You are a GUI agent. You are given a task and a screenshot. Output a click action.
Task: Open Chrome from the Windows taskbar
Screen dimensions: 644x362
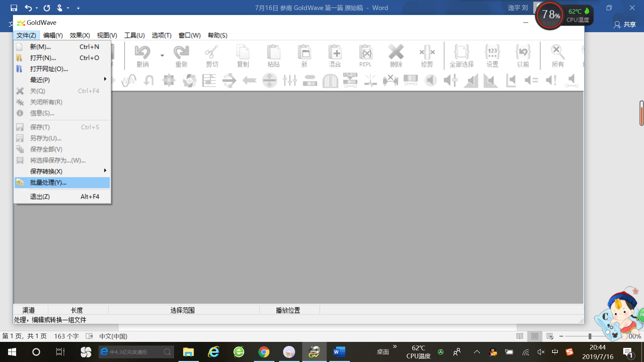pyautogui.click(x=264, y=352)
